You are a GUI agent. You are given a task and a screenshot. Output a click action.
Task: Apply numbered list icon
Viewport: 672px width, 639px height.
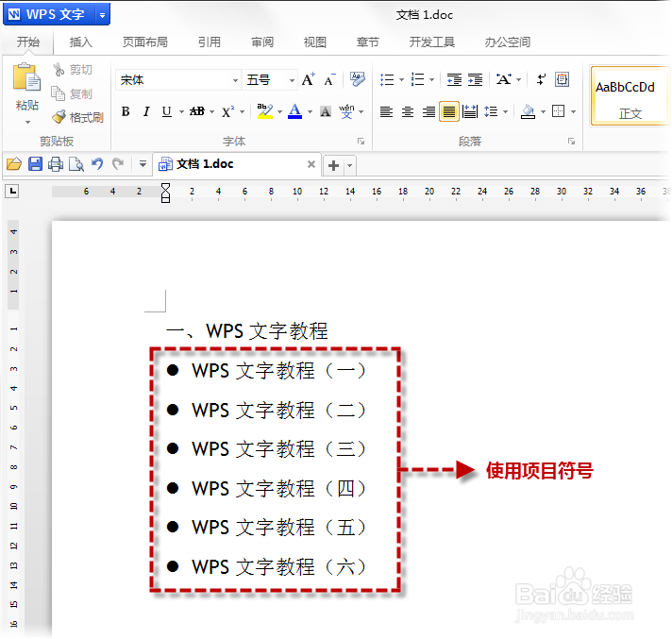coord(417,79)
